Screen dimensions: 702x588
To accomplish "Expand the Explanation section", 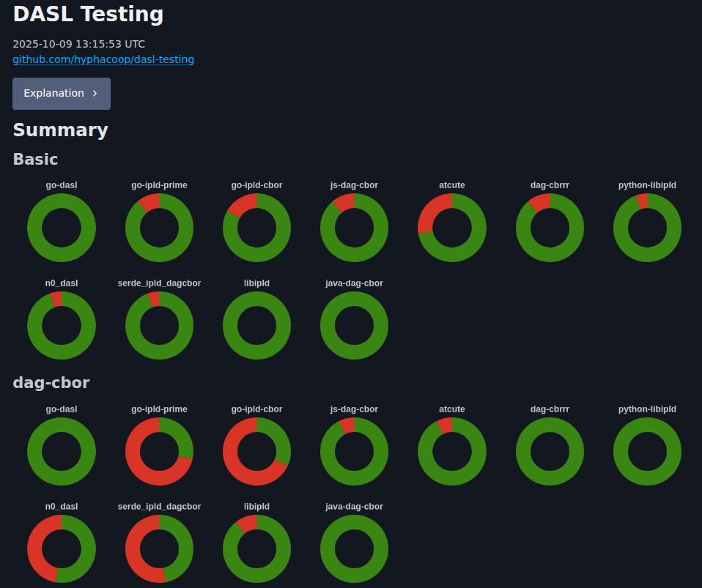I will (x=61, y=94).
